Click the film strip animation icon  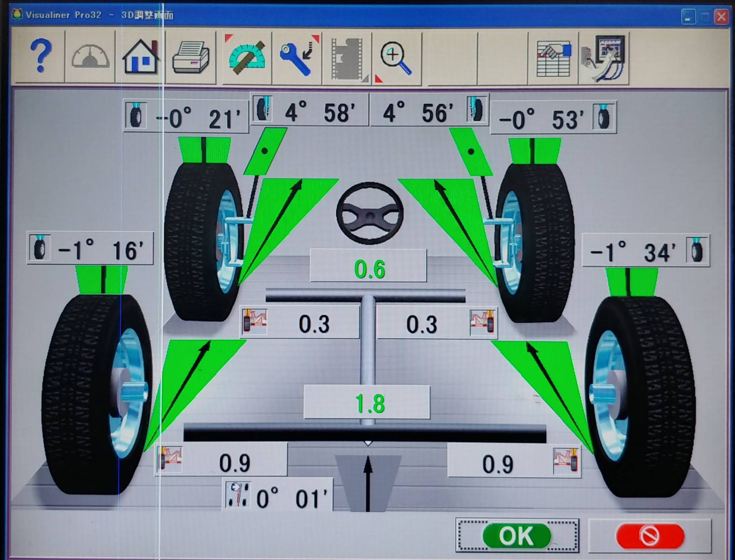click(x=347, y=58)
